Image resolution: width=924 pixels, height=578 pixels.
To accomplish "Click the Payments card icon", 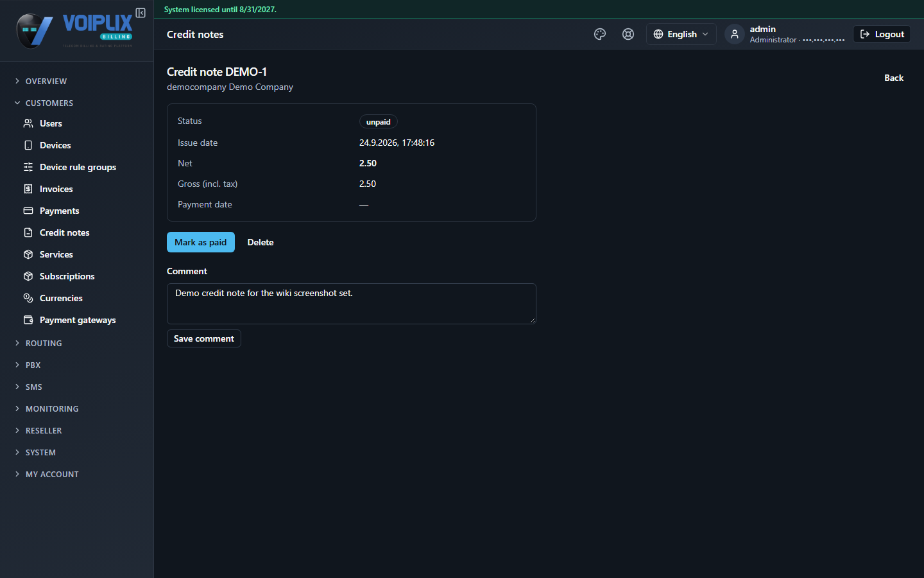I will pos(28,211).
